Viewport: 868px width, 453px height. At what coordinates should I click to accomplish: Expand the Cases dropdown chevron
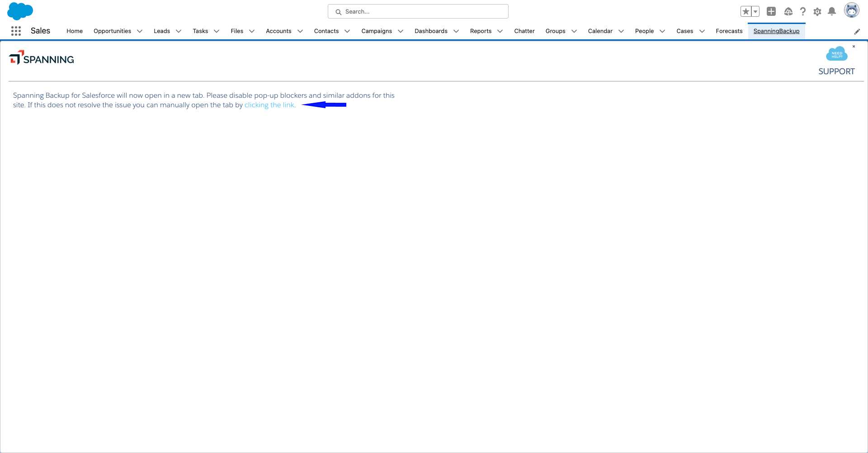tap(702, 31)
